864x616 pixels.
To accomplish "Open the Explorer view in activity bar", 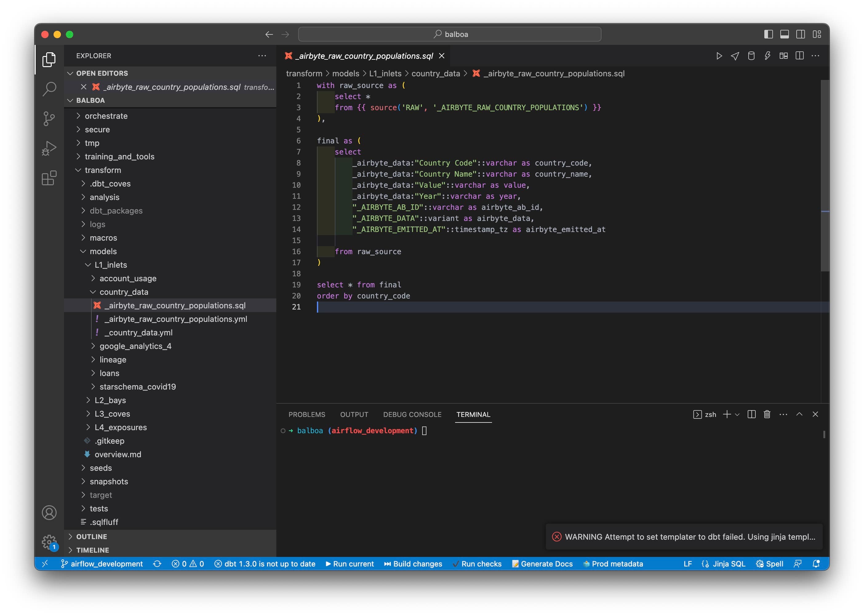I will [x=49, y=60].
